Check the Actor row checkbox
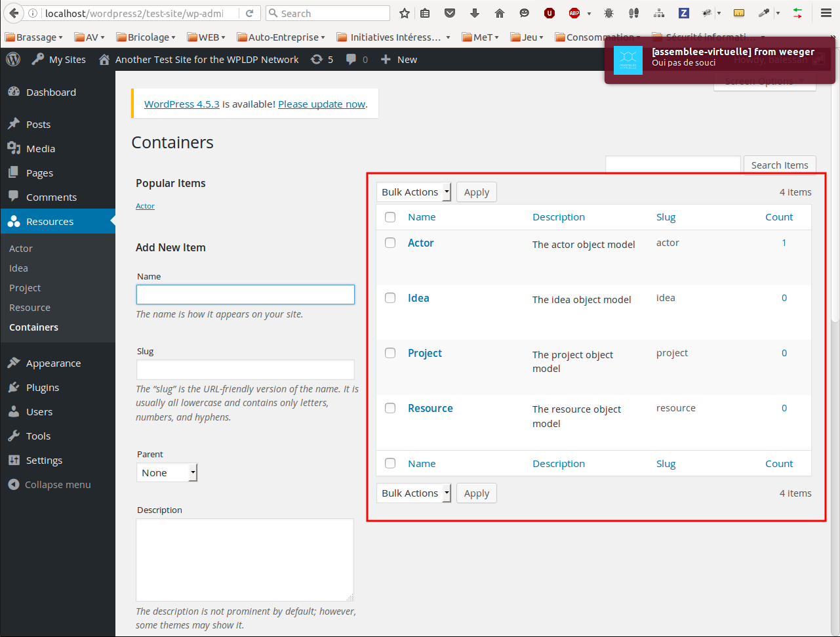 click(x=390, y=243)
